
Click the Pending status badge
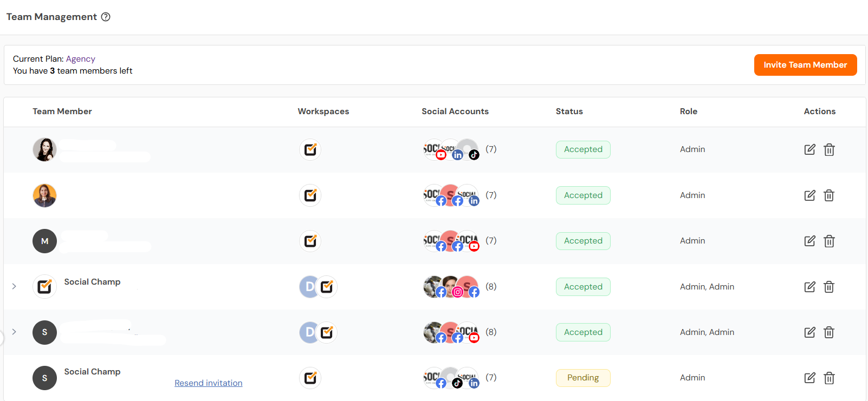583,378
